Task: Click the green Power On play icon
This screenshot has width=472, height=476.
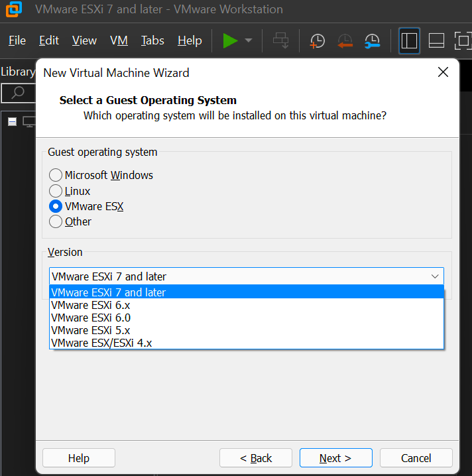Action: [x=230, y=40]
